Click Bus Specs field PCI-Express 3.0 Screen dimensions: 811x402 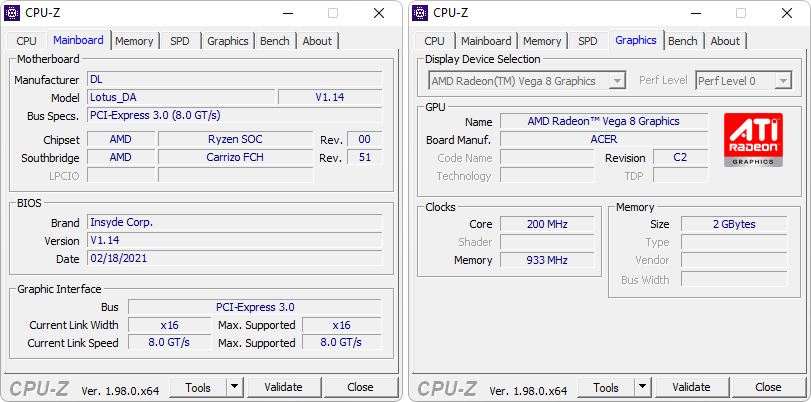[x=235, y=115]
